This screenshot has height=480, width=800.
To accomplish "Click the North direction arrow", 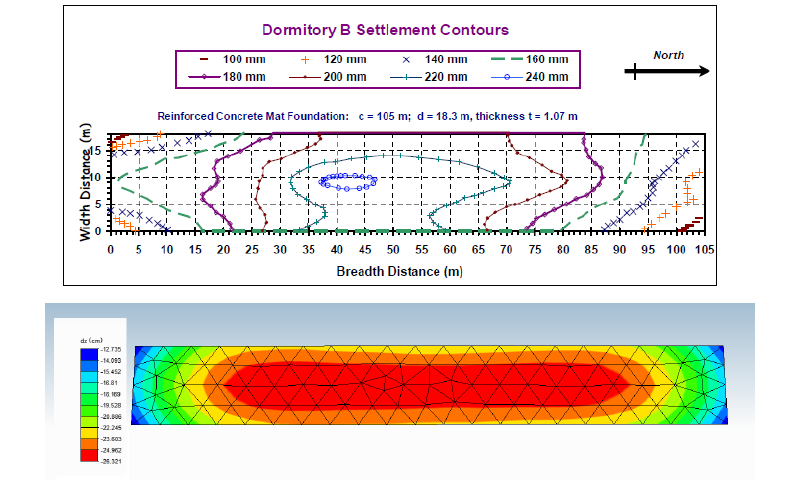I will click(667, 71).
